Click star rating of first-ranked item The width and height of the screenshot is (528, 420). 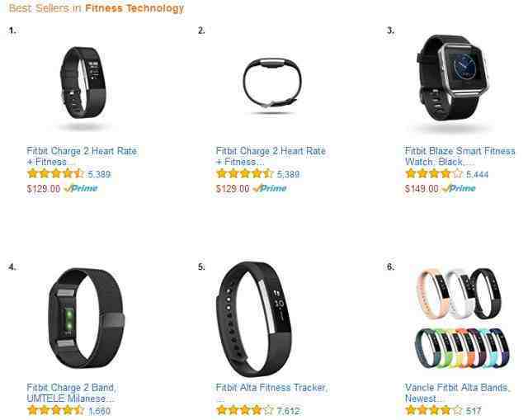pyautogui.click(x=55, y=174)
